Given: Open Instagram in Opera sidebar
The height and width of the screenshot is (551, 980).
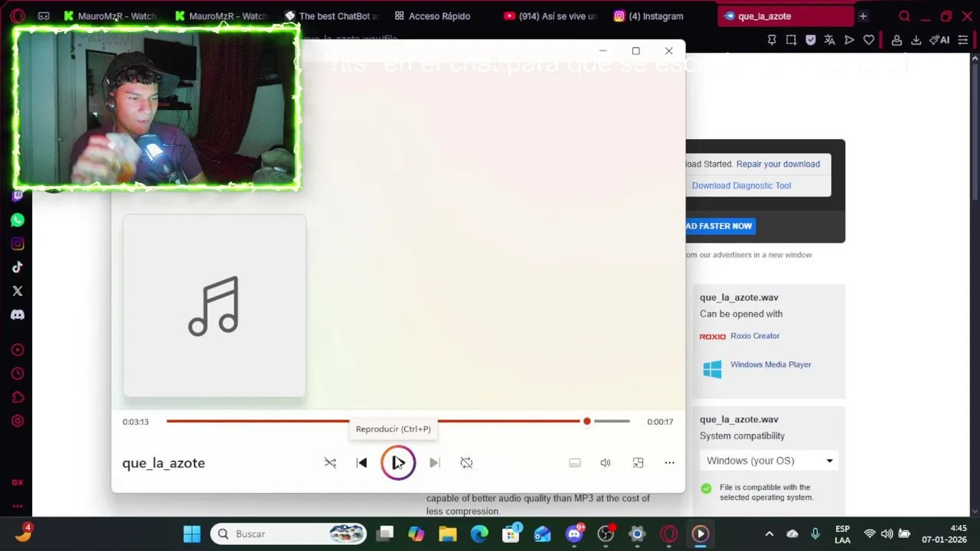Looking at the screenshot, I should tap(18, 244).
